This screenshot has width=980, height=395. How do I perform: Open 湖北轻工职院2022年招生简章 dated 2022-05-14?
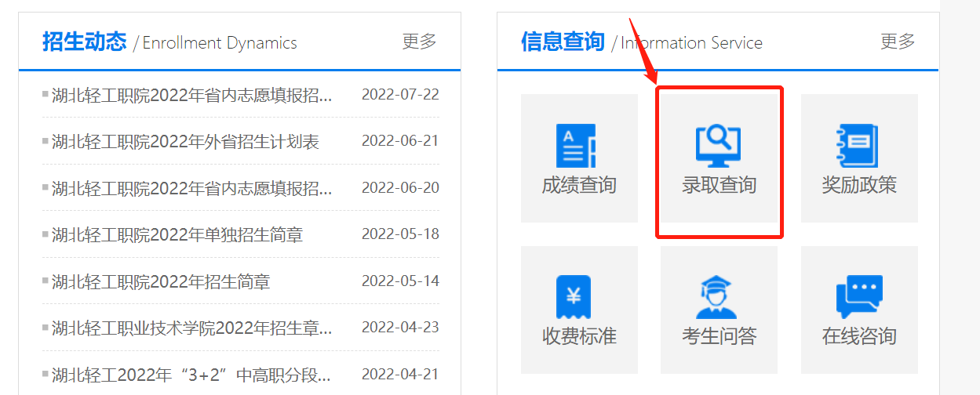click(x=161, y=281)
